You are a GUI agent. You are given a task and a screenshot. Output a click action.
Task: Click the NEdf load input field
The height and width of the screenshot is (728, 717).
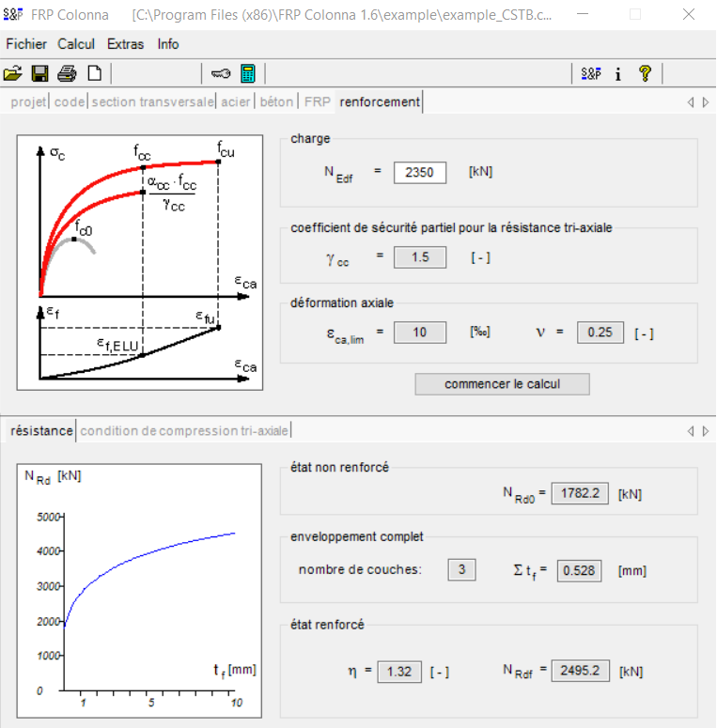point(419,172)
